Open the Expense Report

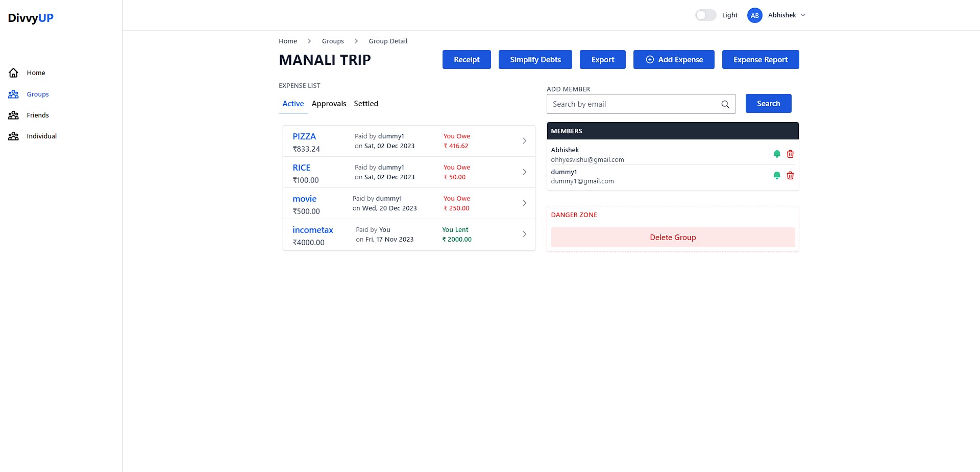(761, 60)
